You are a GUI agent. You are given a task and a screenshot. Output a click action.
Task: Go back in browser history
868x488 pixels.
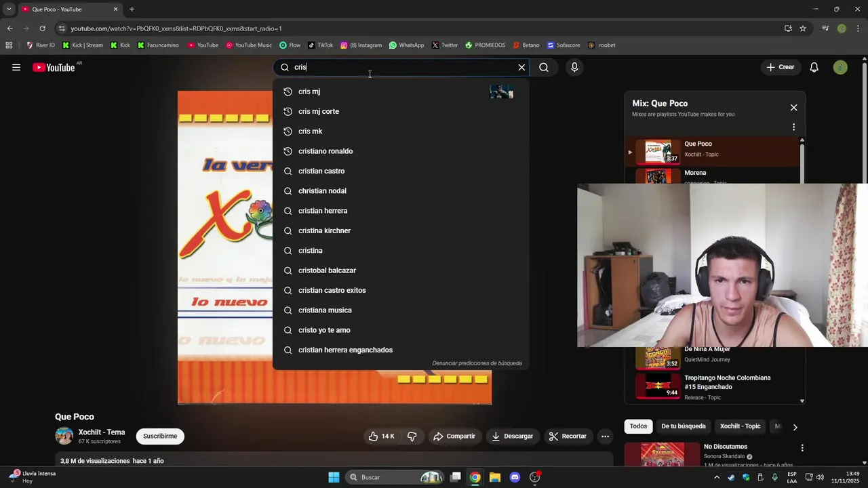pyautogui.click(x=9, y=28)
